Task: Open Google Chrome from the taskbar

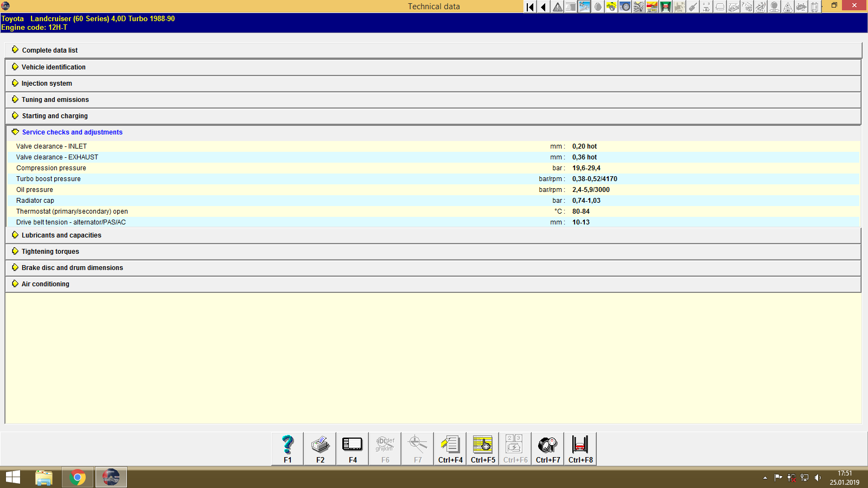Action: (x=77, y=477)
